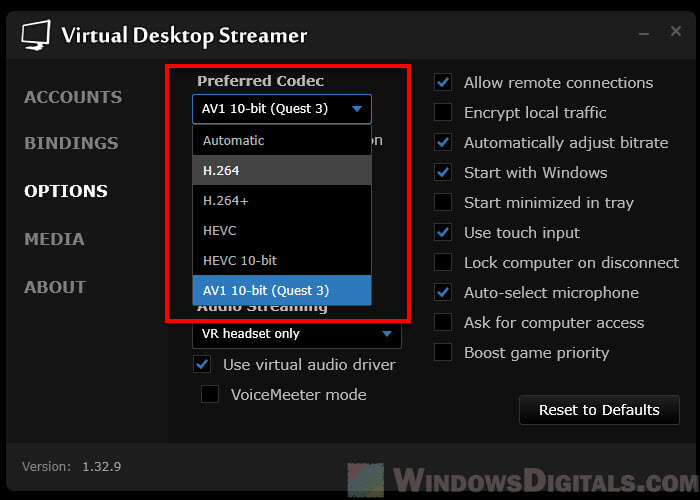
Task: Click the Virtual Desktop Streamer monitor logo
Action: tap(36, 35)
